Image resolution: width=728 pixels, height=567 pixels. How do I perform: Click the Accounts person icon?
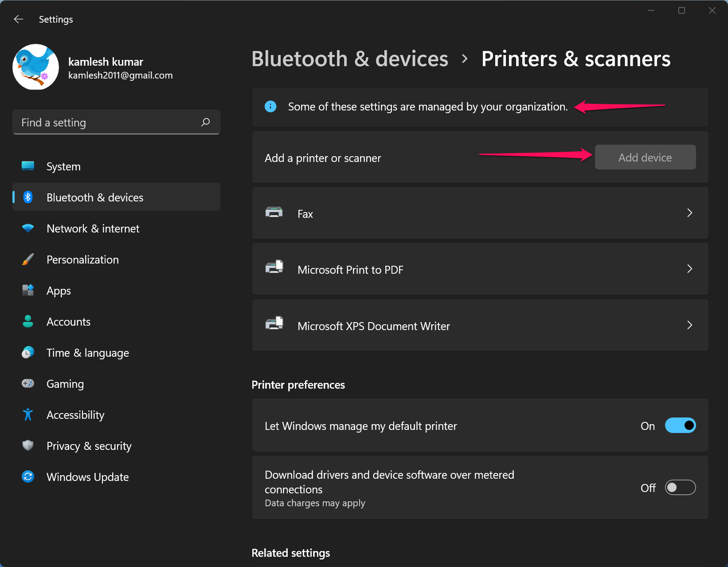click(28, 321)
